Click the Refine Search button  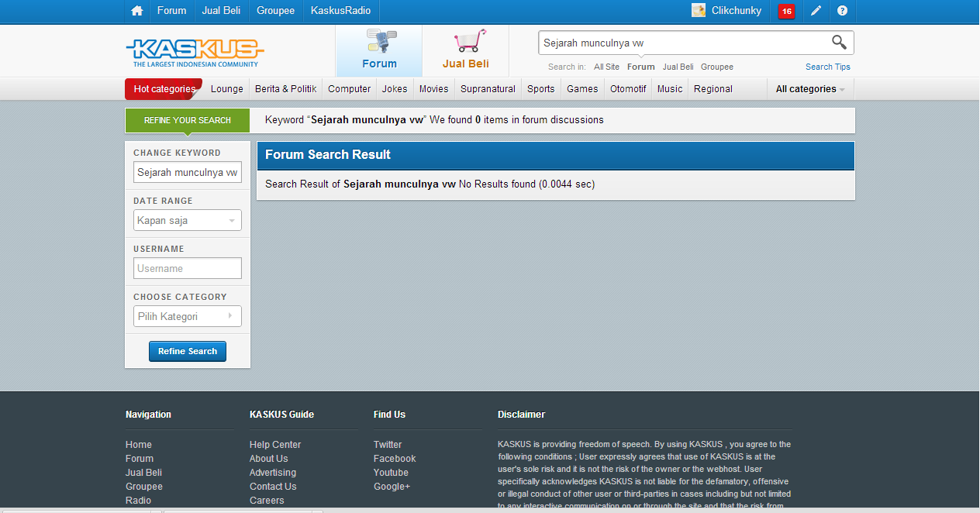188,351
